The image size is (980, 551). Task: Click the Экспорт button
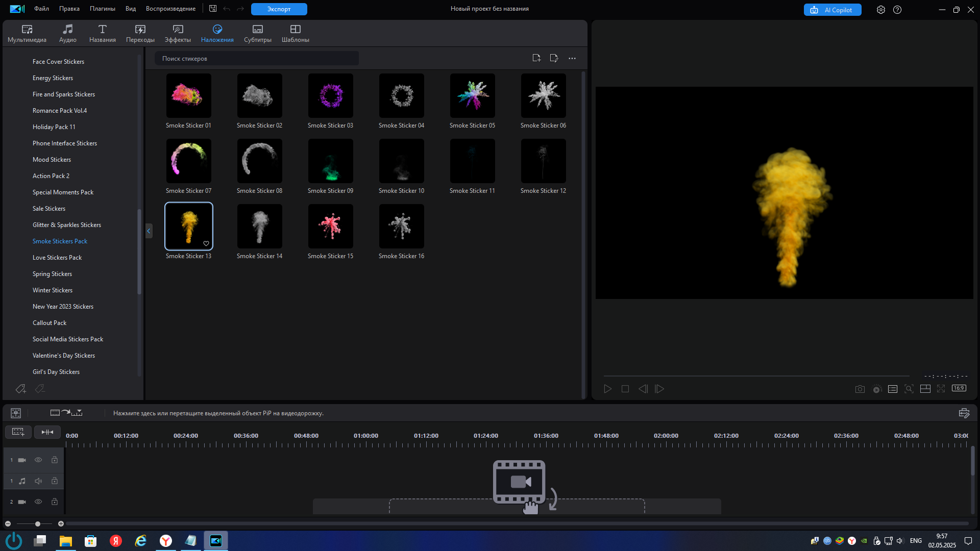[x=279, y=9]
